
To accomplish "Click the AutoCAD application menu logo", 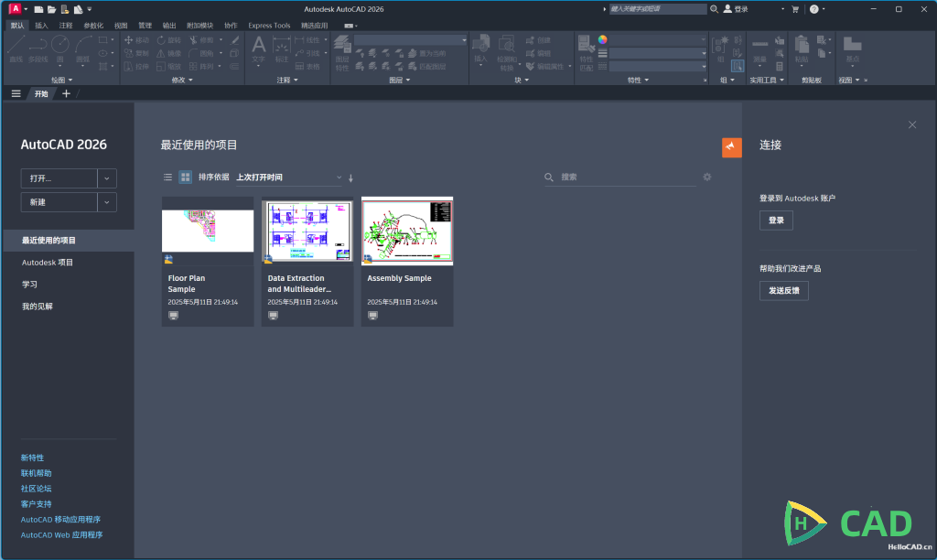I will click(14, 9).
